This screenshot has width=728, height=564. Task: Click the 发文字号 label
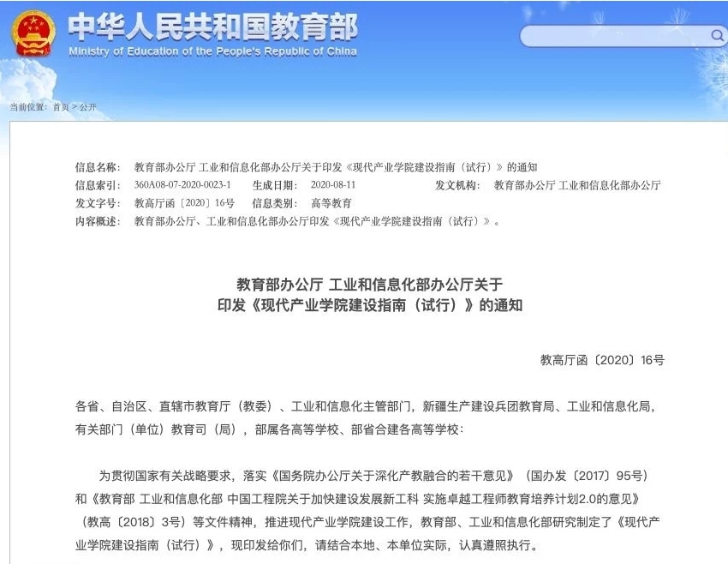pos(98,203)
